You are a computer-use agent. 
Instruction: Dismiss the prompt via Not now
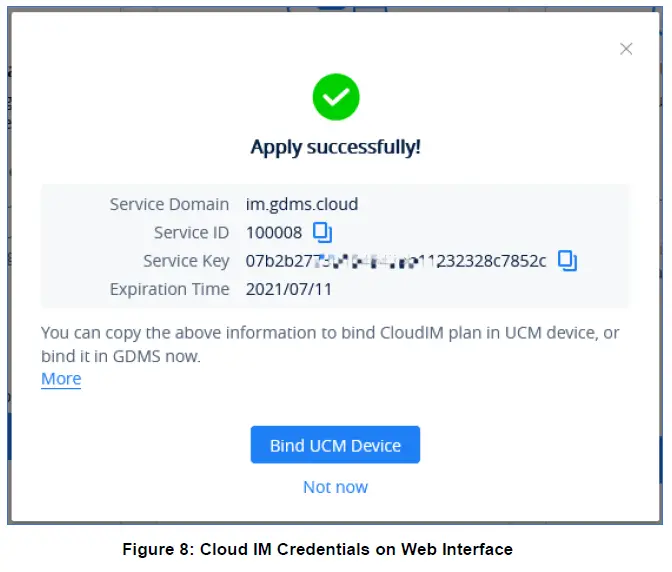[335, 487]
